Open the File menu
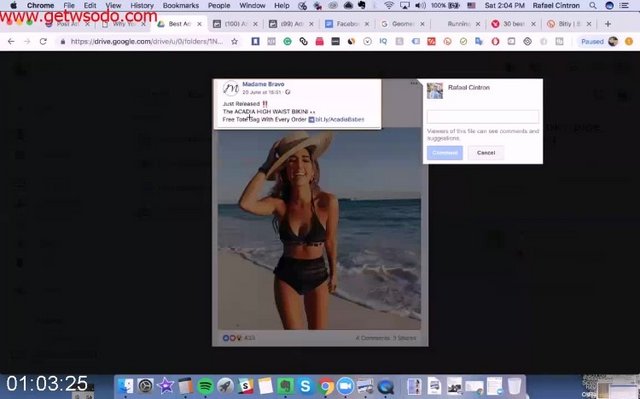The width and height of the screenshot is (640, 399). coord(69,6)
